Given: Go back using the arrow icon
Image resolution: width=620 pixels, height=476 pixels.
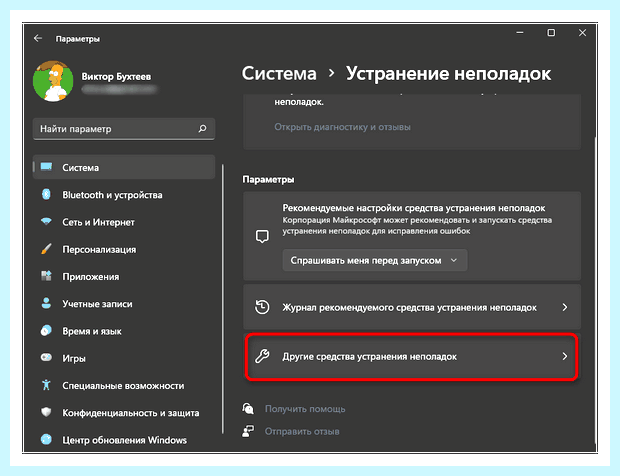Looking at the screenshot, I should pos(38,38).
